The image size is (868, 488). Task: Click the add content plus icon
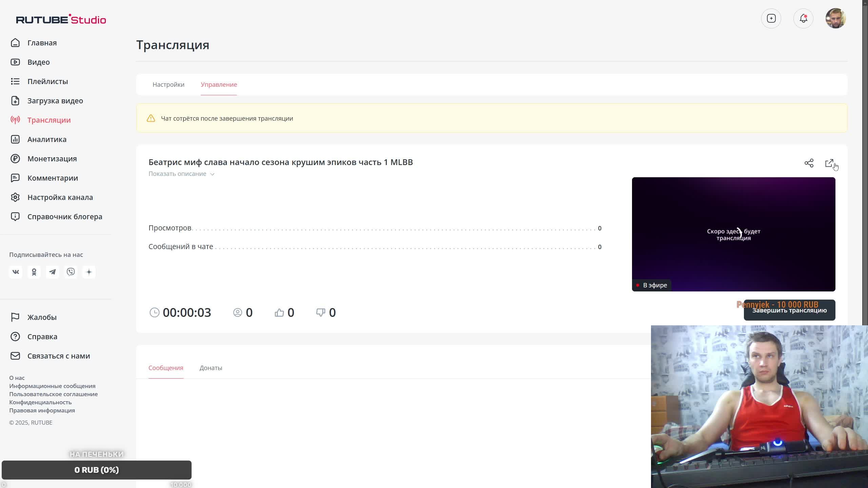tap(771, 18)
